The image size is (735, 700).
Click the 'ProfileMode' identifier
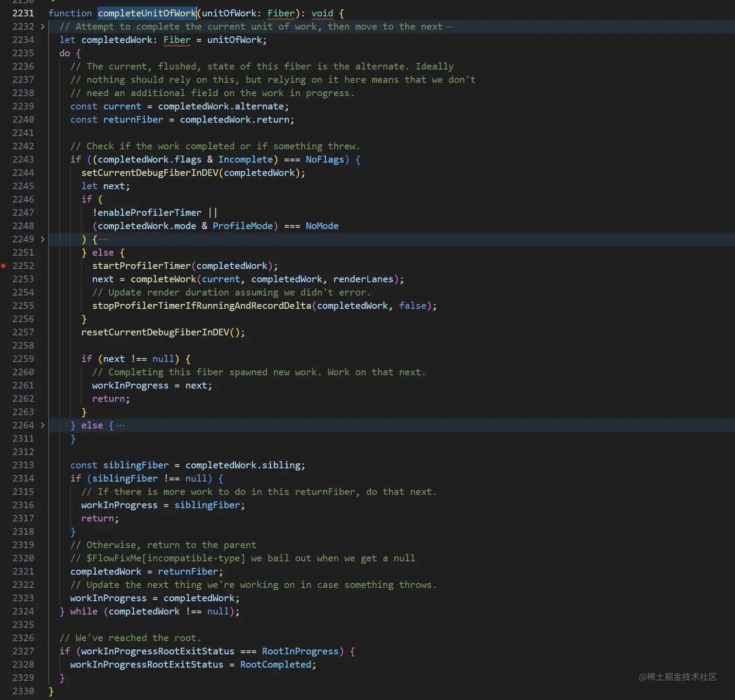(x=243, y=226)
